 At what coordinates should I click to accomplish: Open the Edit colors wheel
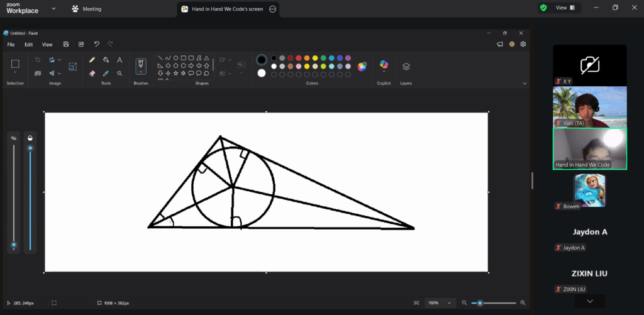tap(362, 66)
